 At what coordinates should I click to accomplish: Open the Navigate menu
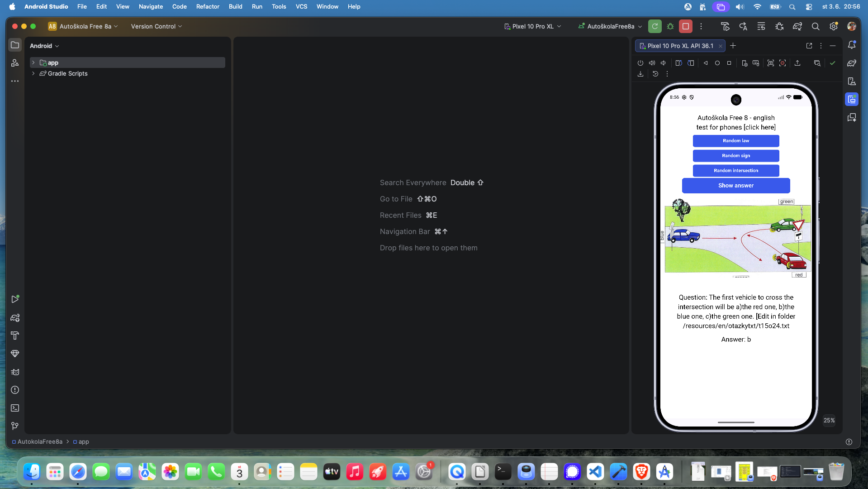tap(151, 6)
